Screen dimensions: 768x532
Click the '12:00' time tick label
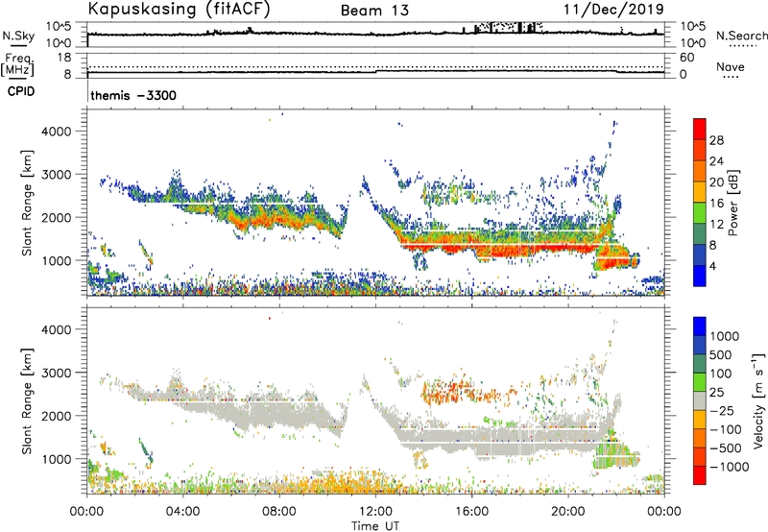point(375,512)
